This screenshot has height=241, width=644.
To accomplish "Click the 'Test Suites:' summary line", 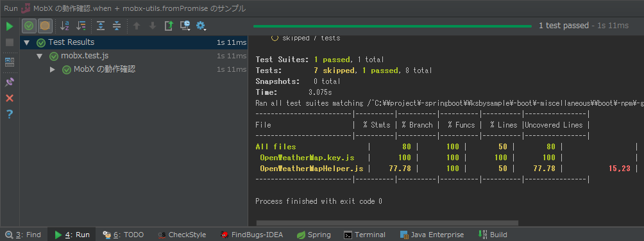I will coord(320,60).
